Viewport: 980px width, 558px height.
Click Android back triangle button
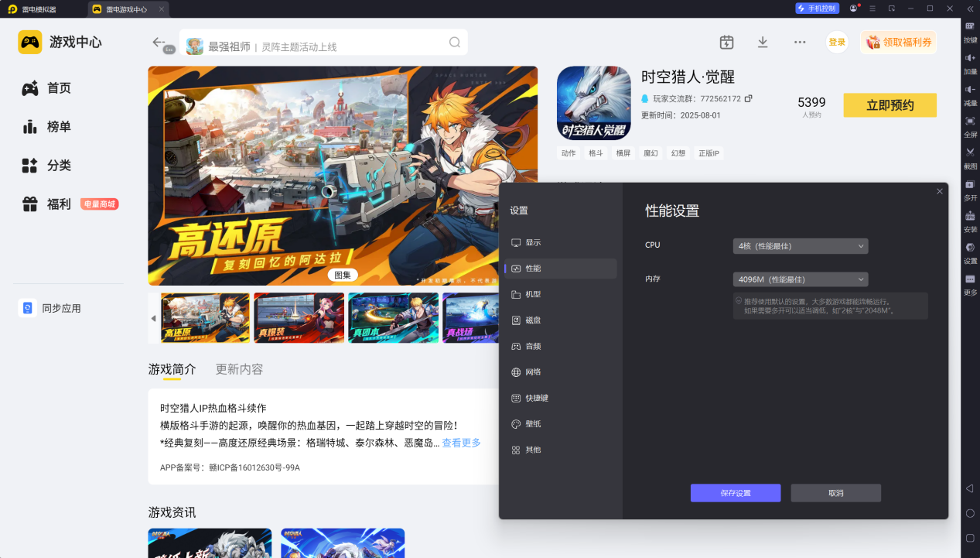pyautogui.click(x=970, y=488)
